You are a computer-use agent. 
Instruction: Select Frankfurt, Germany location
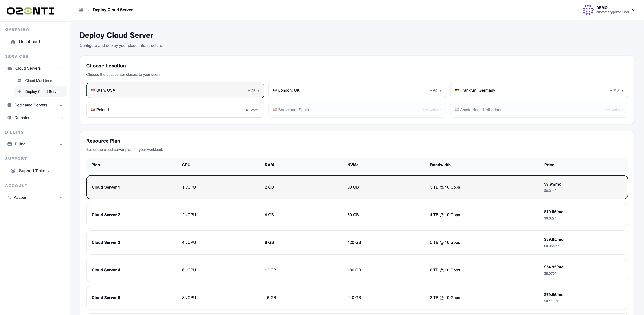click(x=539, y=90)
